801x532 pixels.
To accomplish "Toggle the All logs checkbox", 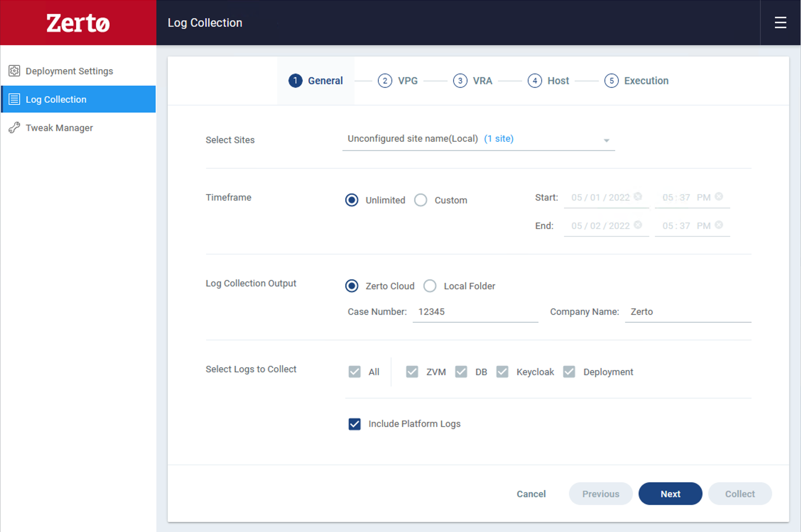I will pos(354,372).
